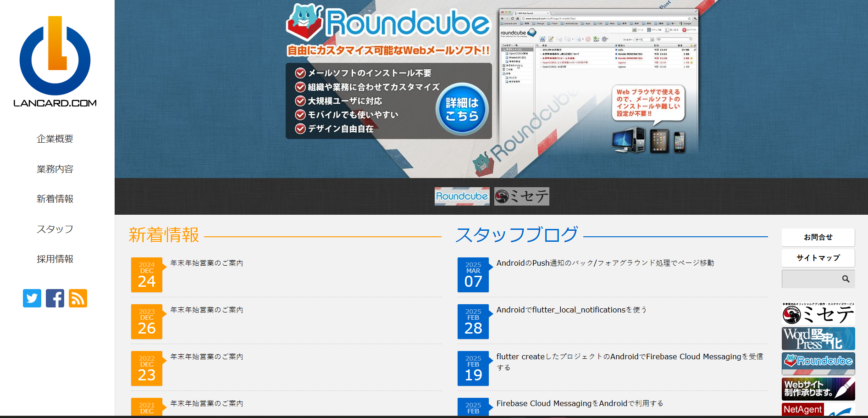This screenshot has width=868, height=418.
Task: Click the お問合せ button
Action: pyautogui.click(x=818, y=237)
